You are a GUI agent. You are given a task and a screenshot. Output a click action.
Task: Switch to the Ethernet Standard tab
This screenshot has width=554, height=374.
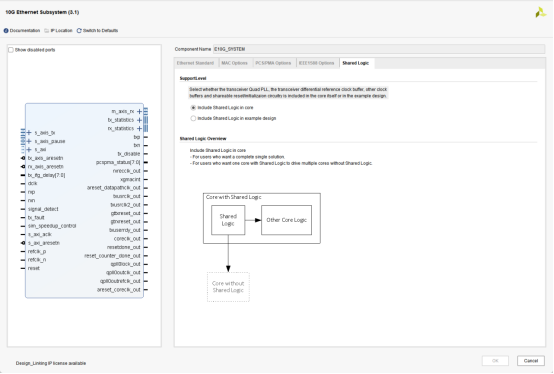click(195, 63)
